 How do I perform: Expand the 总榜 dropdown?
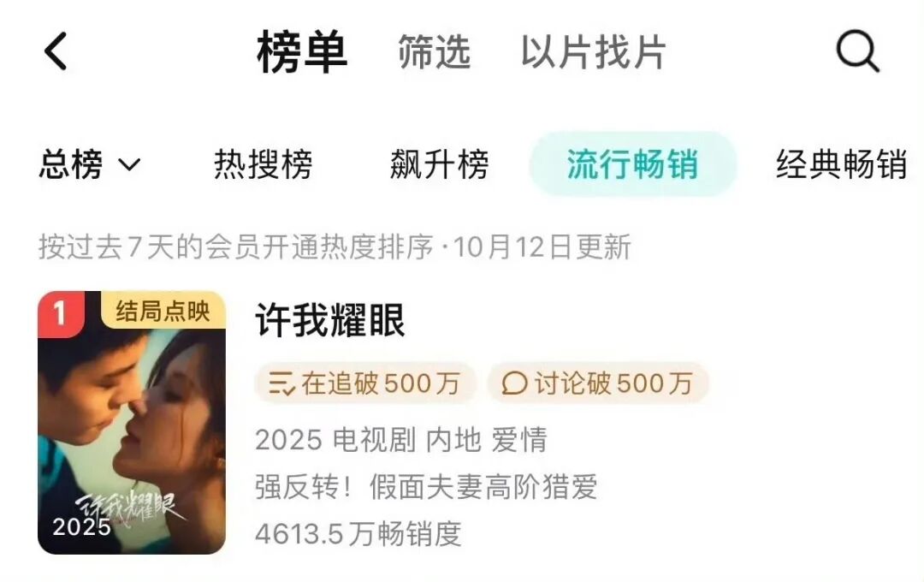[x=90, y=164]
